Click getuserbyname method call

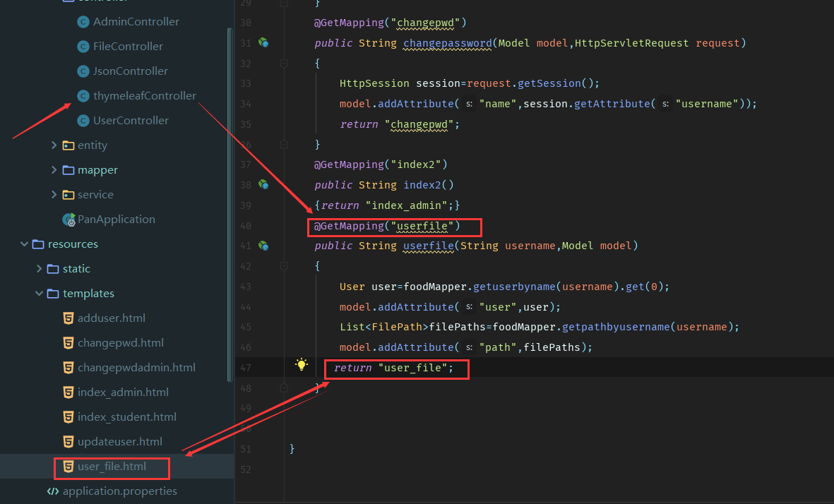click(514, 287)
